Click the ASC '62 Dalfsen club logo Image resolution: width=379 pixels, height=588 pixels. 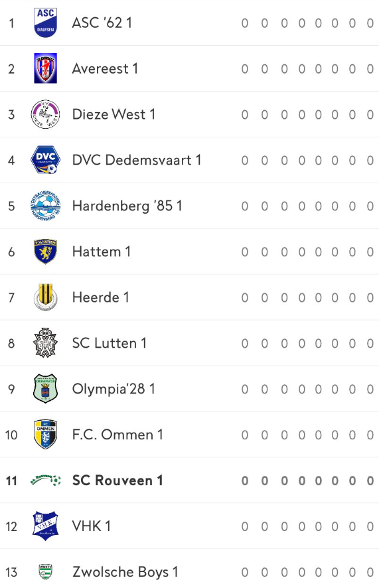click(45, 23)
